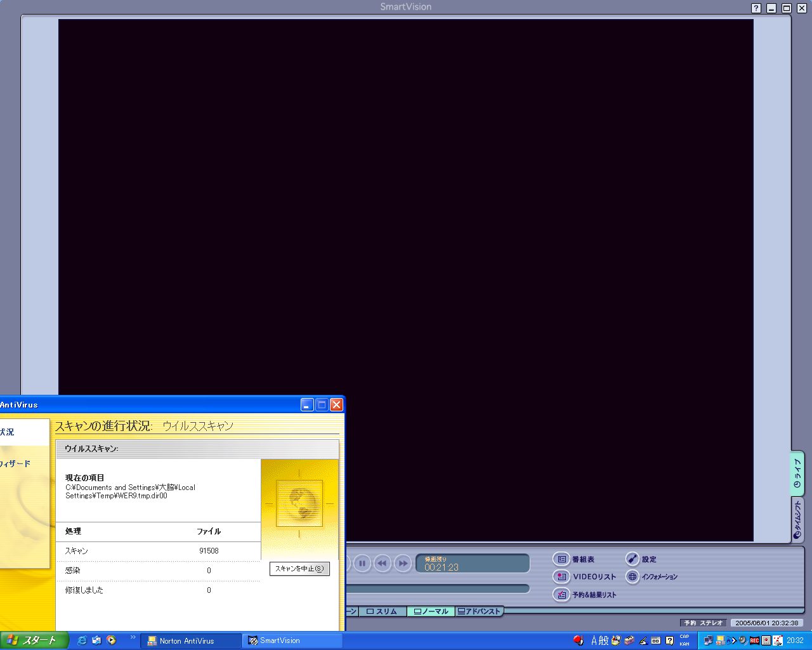Open the VIDEOリスト icon
Image resolution: width=812 pixels, height=650 pixels.
[x=561, y=577]
